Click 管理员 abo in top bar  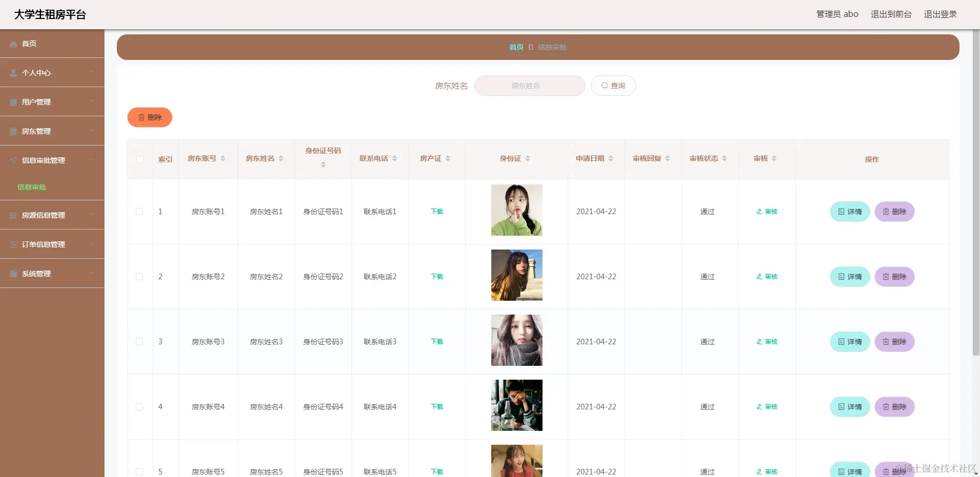pos(837,14)
